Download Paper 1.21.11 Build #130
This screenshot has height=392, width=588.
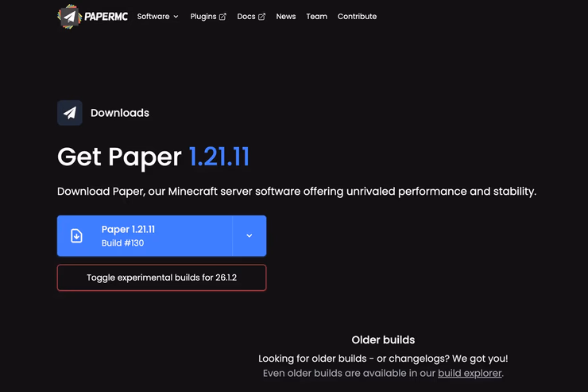coord(145,236)
